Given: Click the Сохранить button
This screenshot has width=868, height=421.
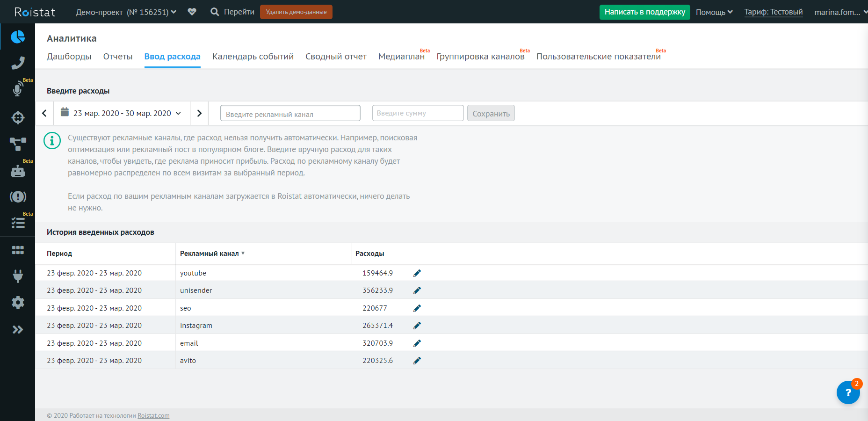Looking at the screenshot, I should tap(491, 113).
